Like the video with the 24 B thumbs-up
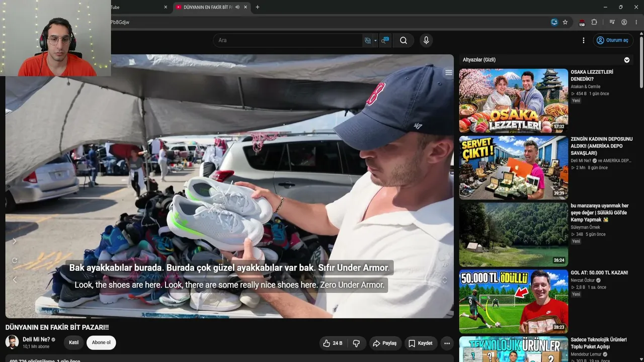Image resolution: width=644 pixels, height=362 pixels. [333, 343]
